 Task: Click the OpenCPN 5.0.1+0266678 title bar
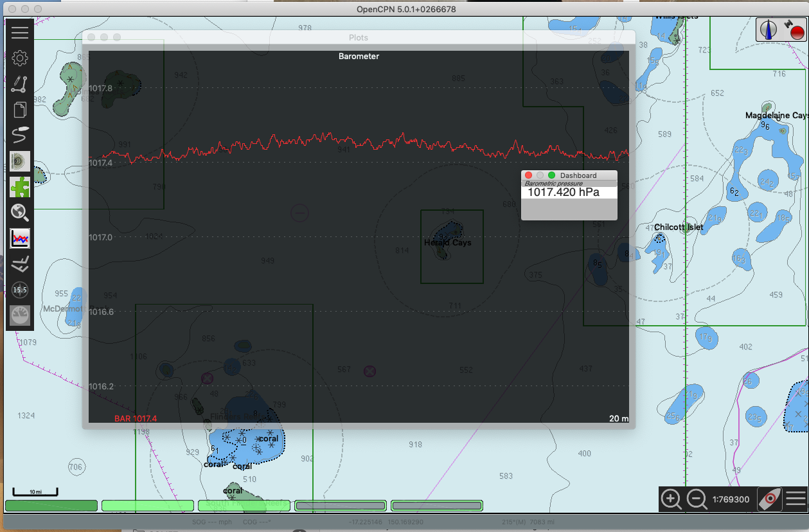406,9
